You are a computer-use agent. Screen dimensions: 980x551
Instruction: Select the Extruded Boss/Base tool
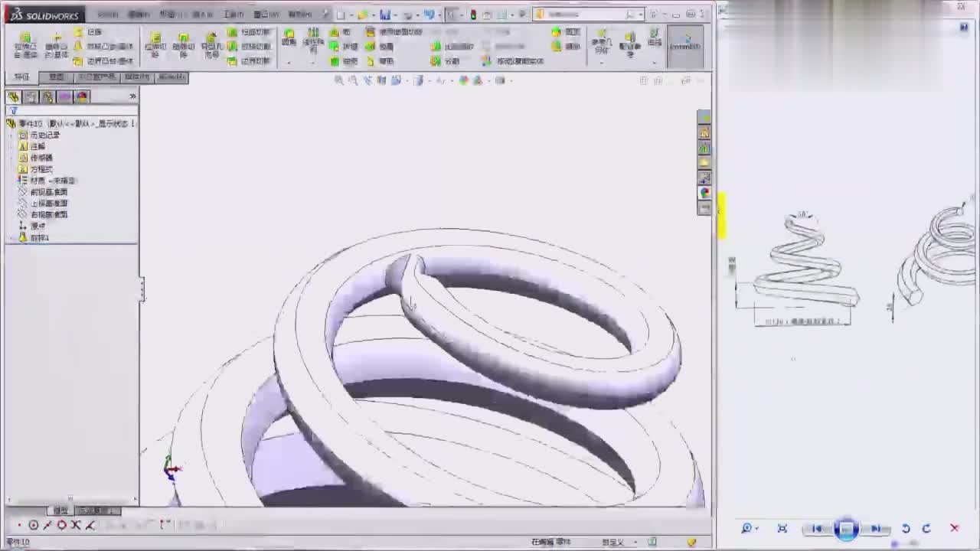(25, 45)
